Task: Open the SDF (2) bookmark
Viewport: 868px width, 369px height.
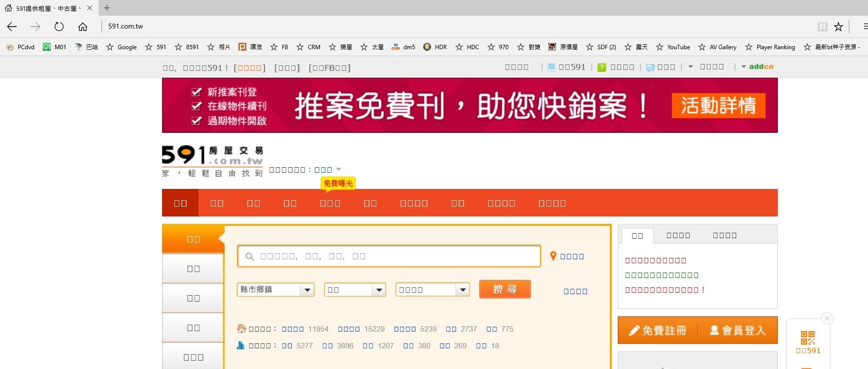Action: pos(601,47)
